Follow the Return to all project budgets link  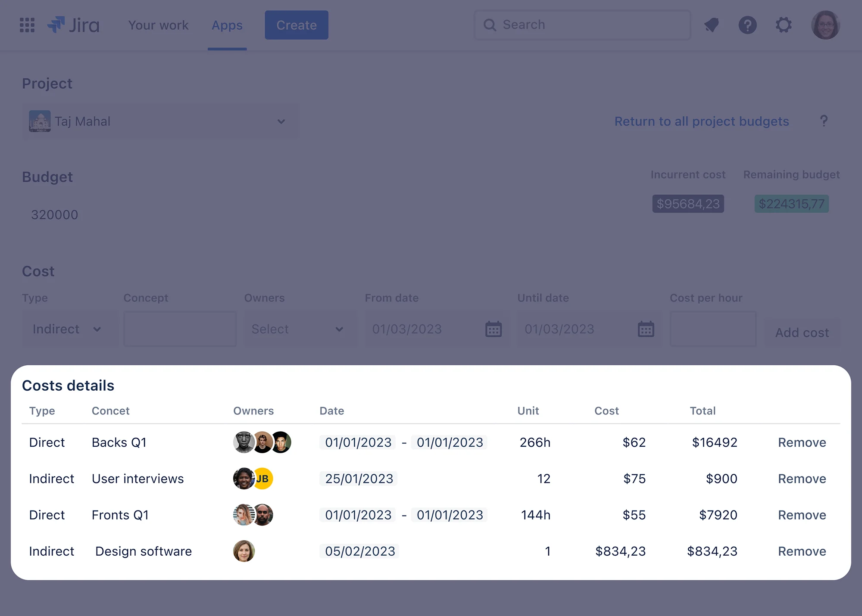coord(701,121)
